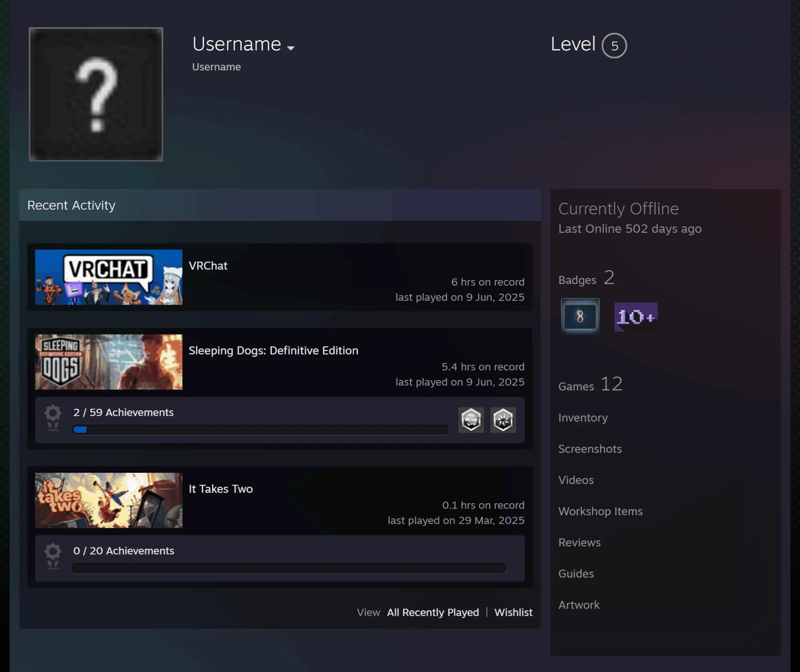Click the large Username profile heading
The height and width of the screenshot is (672, 800).
click(x=237, y=44)
